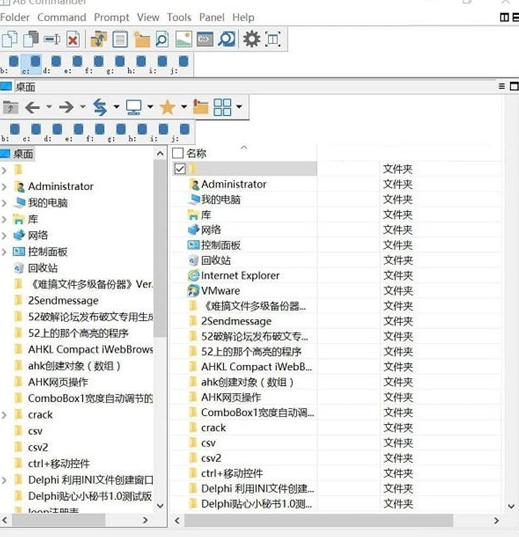Expand the 网络 tree node
The image size is (519, 537).
click(x=4, y=236)
